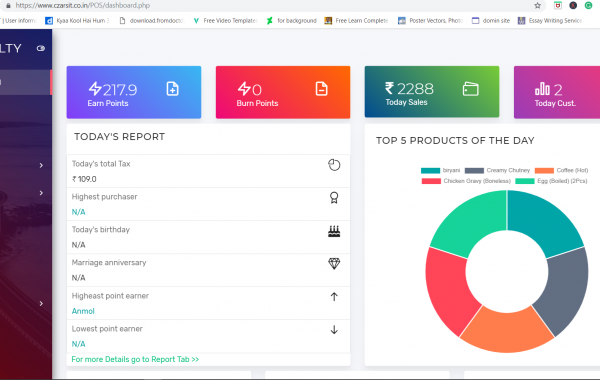The image size is (600, 380).
Task: Click the Today Sales wallet icon
Action: (470, 89)
